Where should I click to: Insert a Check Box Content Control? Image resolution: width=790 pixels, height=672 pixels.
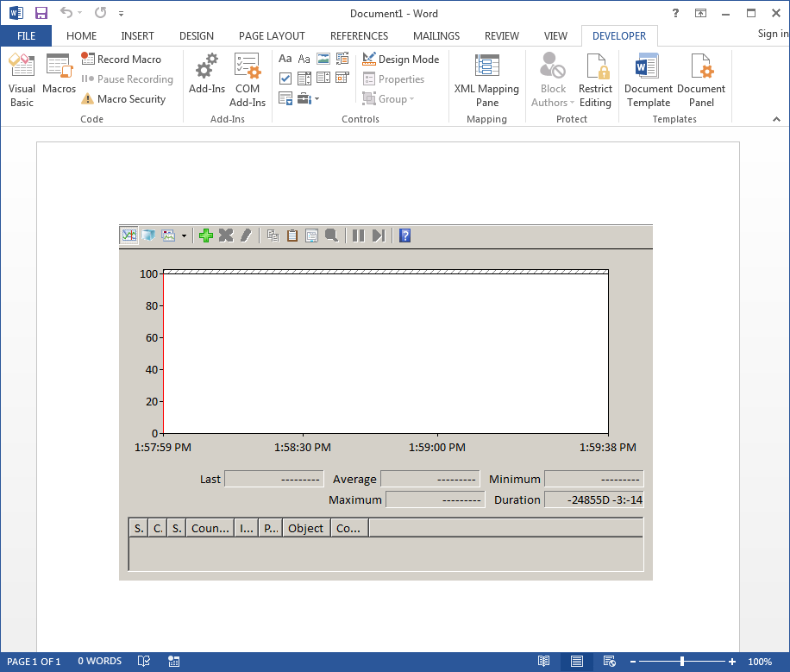coord(285,79)
